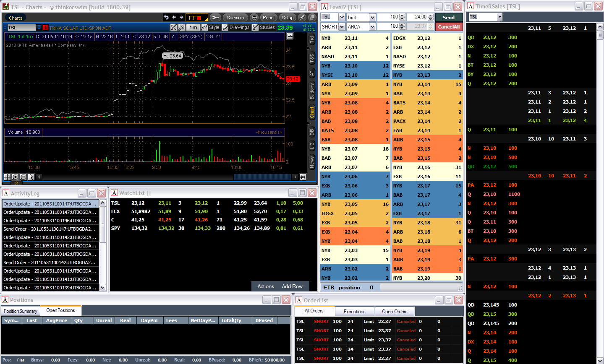Open the T&S side tab
Image resolution: width=604 pixels, height=364 pixels.
pos(312,58)
